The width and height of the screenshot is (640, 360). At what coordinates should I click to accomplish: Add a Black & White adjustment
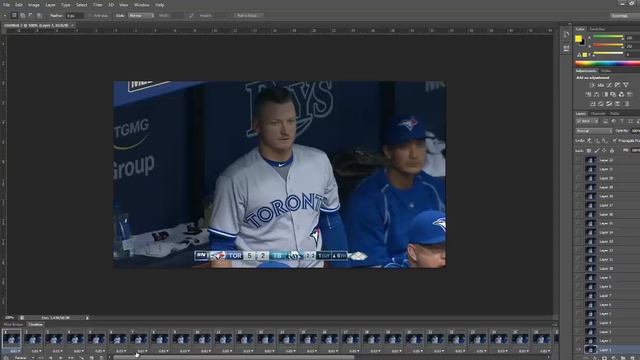pos(606,95)
